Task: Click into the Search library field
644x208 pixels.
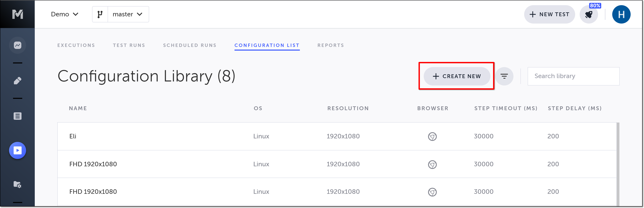Action: 573,76
